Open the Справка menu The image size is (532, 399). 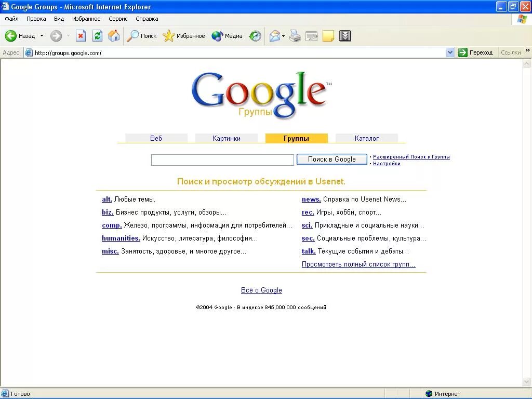[x=147, y=19]
